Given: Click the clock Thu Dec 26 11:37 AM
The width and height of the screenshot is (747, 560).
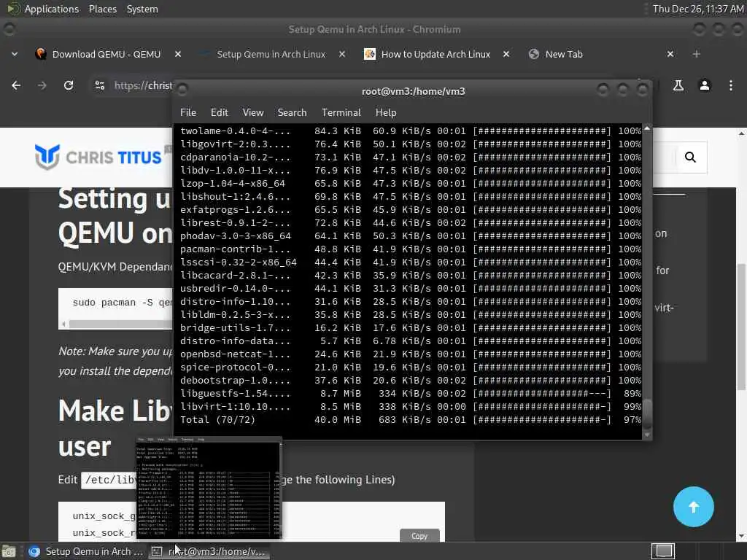Looking at the screenshot, I should click(x=698, y=9).
